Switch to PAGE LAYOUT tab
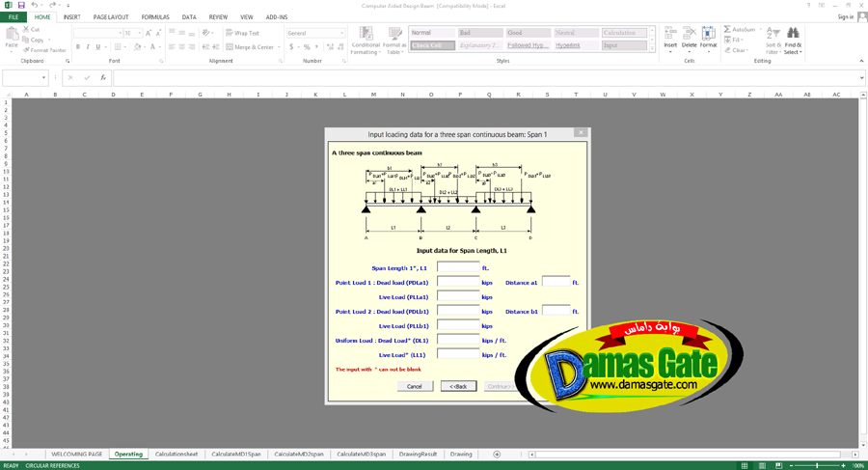Image resolution: width=868 pixels, height=470 pixels. click(111, 17)
